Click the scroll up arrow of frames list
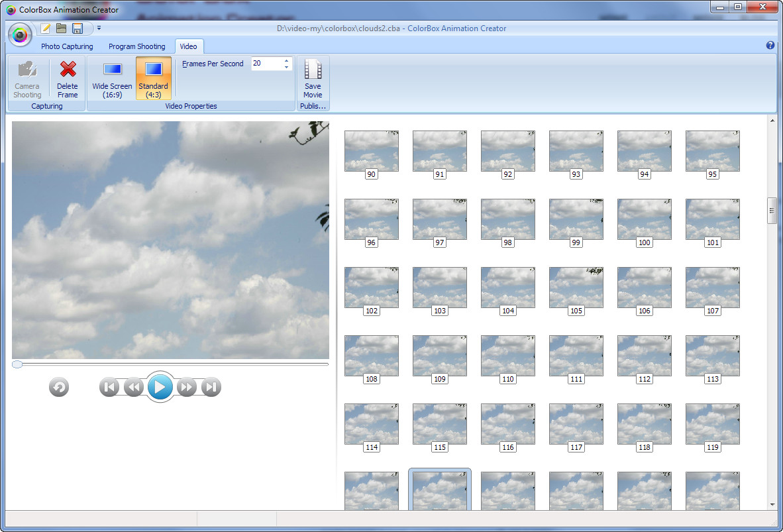 click(x=772, y=121)
